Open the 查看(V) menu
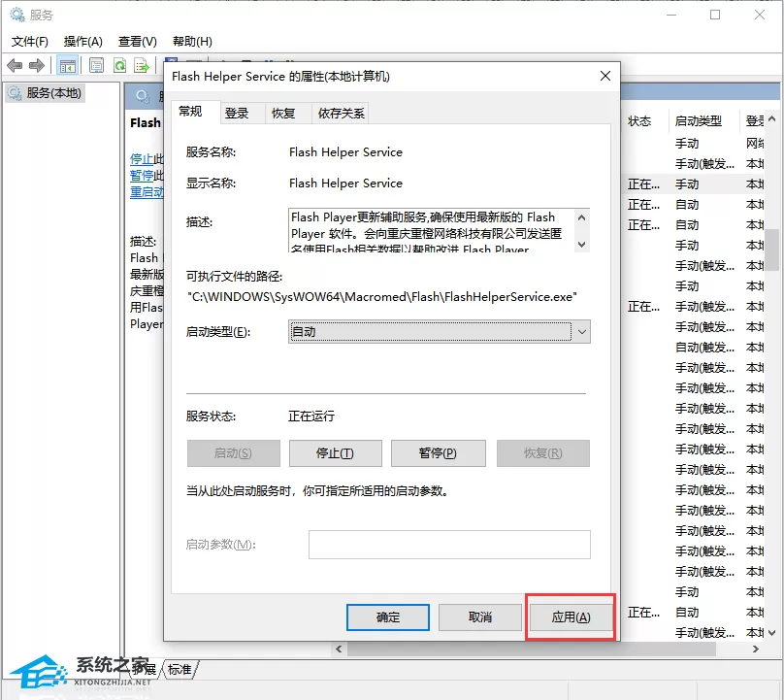The width and height of the screenshot is (784, 700). [138, 42]
